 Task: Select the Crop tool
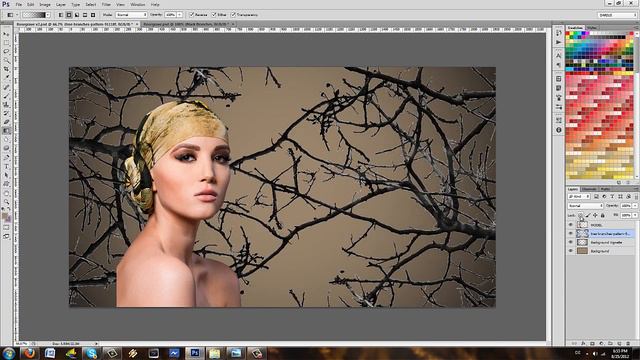click(x=6, y=69)
